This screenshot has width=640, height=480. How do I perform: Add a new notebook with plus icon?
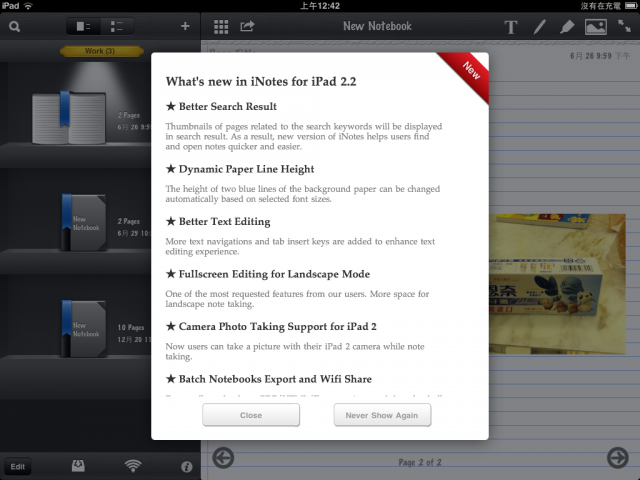pos(185,26)
